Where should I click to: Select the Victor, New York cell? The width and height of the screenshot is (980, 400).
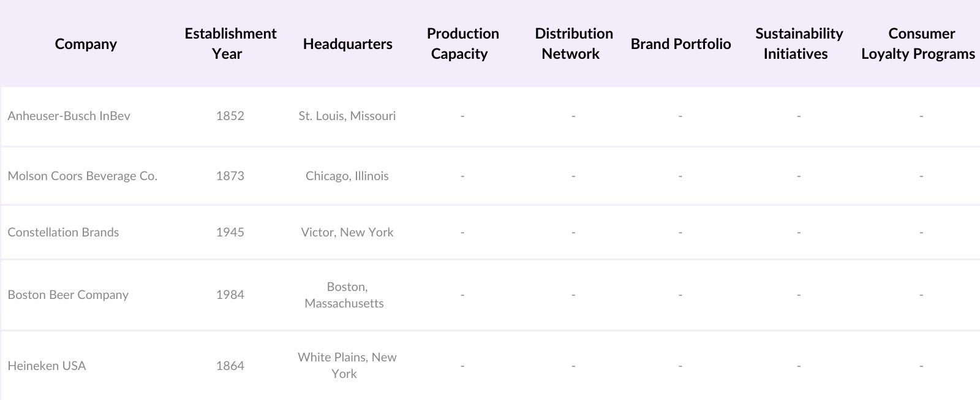347,232
